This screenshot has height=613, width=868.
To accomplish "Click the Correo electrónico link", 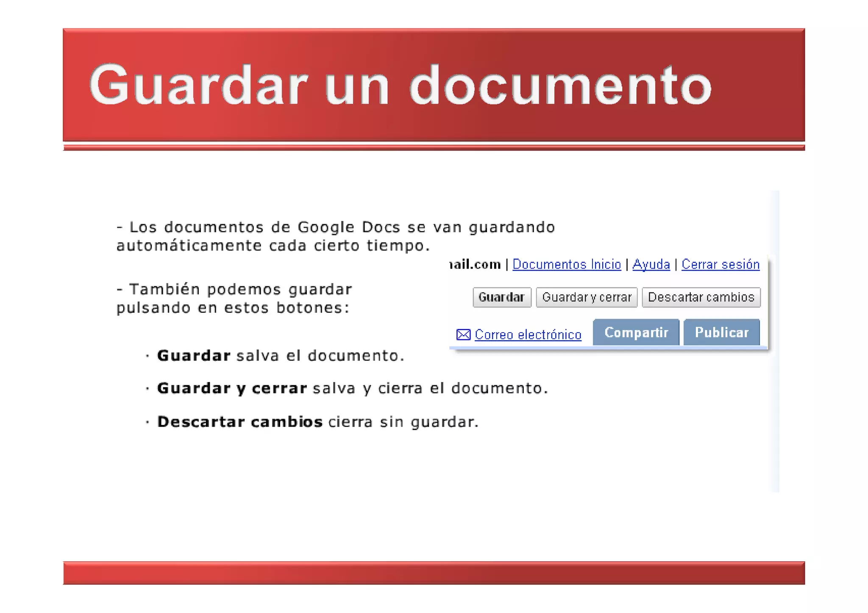I will point(528,335).
